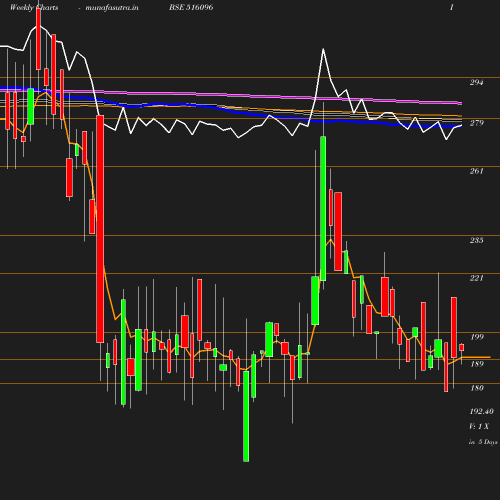Viewport: 500px width, 500px height.
Task: Click the 199 price level label
Action: click(477, 337)
